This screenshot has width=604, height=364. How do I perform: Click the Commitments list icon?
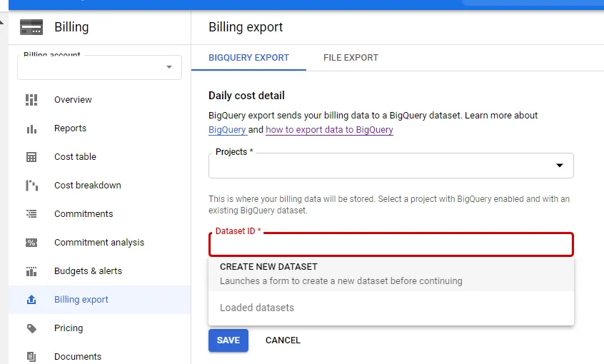[31, 214]
